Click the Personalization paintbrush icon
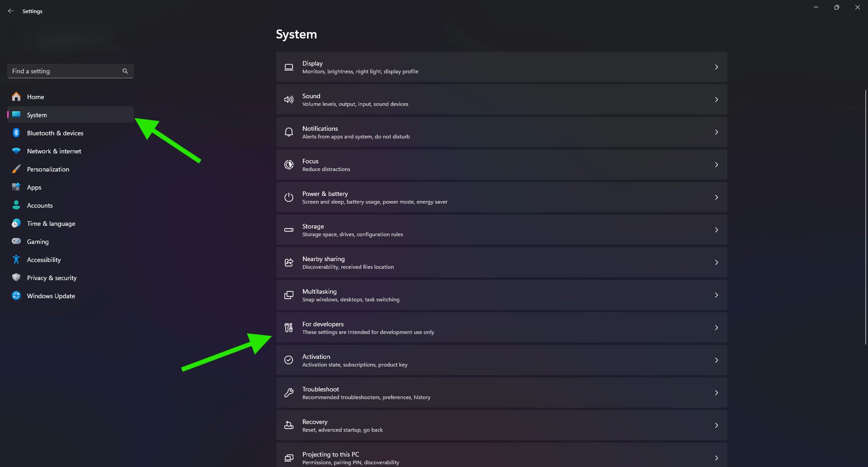Viewport: 868px width, 467px height. click(16, 169)
